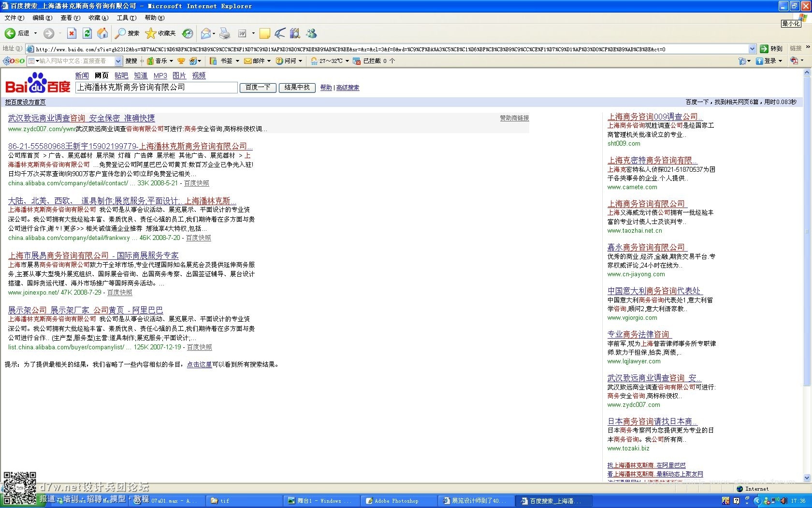The width and height of the screenshot is (812, 508).
Task: Switch to 展览设计师到了40 taskbar button
Action: [x=476, y=501]
